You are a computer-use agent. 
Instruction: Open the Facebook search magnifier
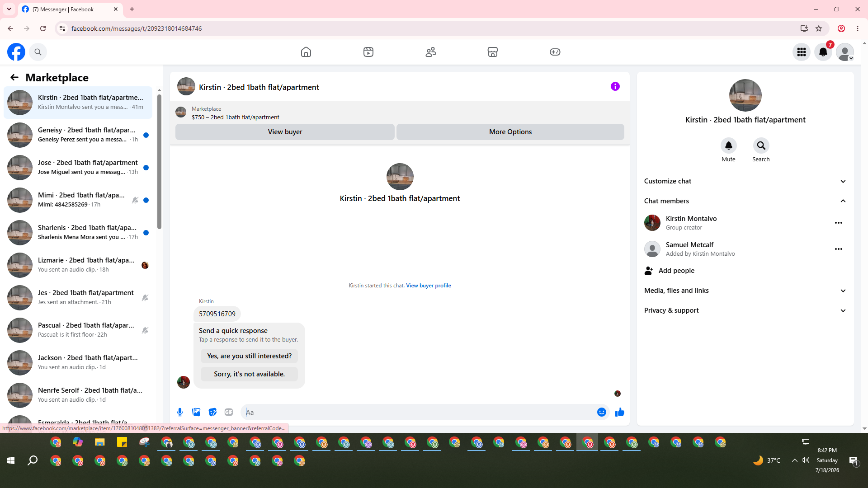pos(38,52)
